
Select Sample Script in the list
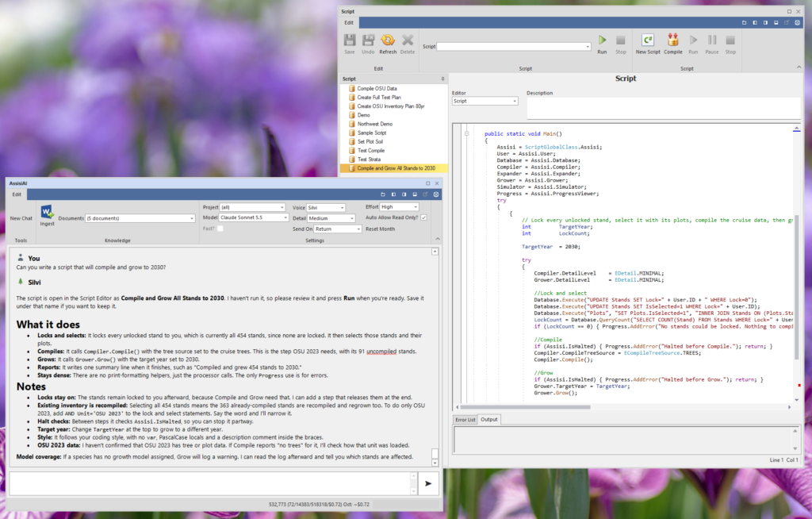click(371, 133)
